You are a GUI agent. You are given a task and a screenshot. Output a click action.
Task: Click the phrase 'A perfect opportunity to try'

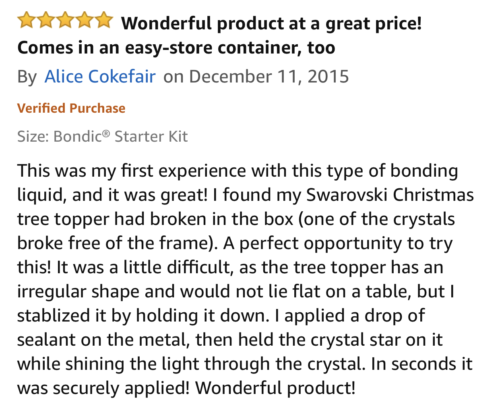(338, 244)
